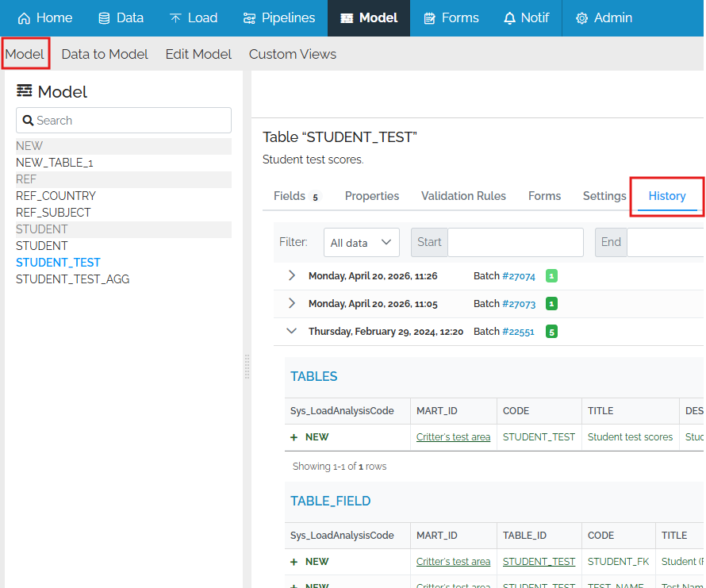Open Batch #27074 link
Image resolution: width=706 pixels, height=588 pixels.
coord(519,276)
